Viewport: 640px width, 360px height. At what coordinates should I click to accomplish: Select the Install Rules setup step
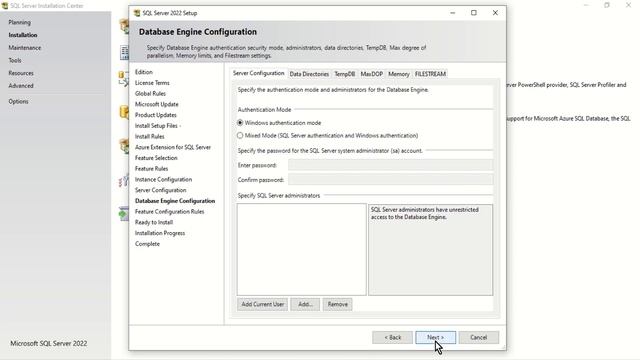[150, 136]
